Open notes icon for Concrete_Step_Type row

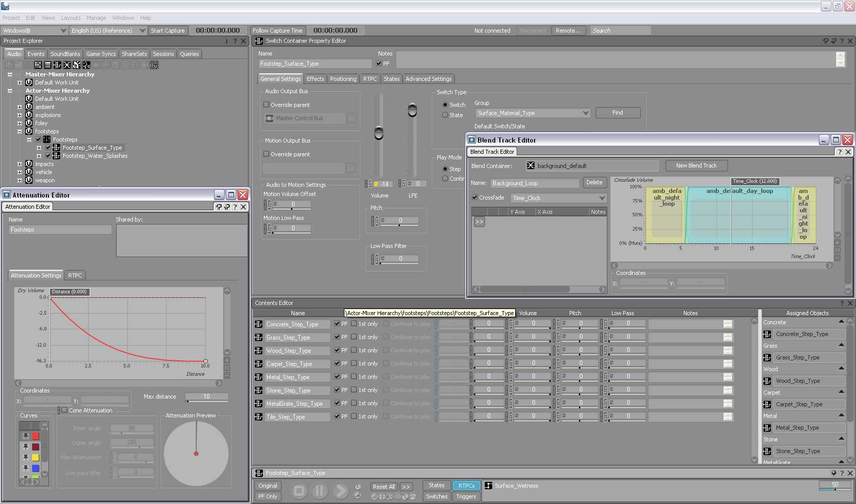tap(728, 324)
